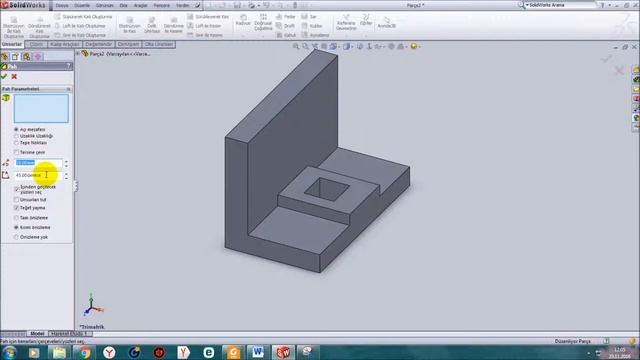Viewport: 640px width, 360px height.
Task: Click the chamfer panel help question mark
Action: click(69, 66)
